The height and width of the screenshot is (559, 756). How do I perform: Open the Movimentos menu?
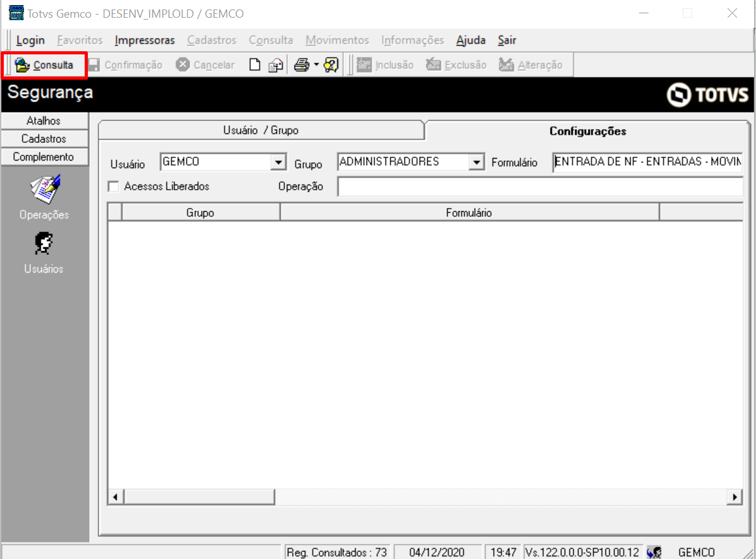[x=337, y=40]
